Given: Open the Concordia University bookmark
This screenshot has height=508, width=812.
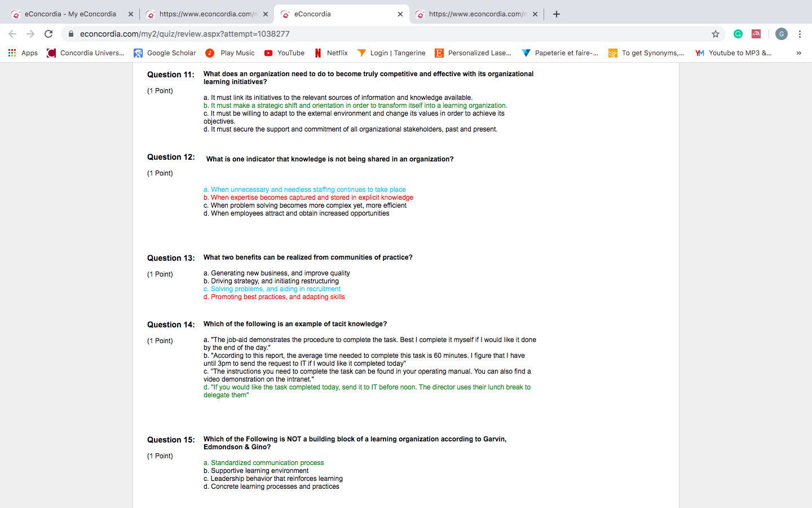Looking at the screenshot, I should pyautogui.click(x=86, y=53).
